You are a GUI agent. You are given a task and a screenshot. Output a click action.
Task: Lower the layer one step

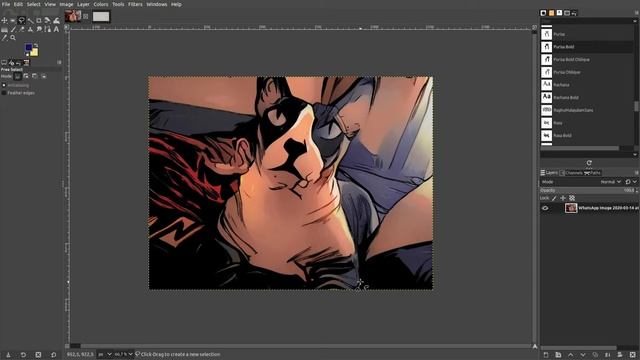click(583, 355)
